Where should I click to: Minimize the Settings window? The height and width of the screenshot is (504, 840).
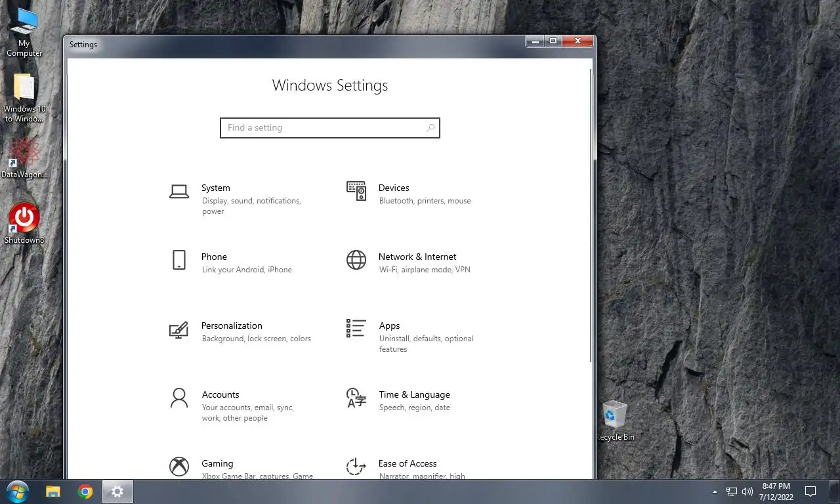535,41
